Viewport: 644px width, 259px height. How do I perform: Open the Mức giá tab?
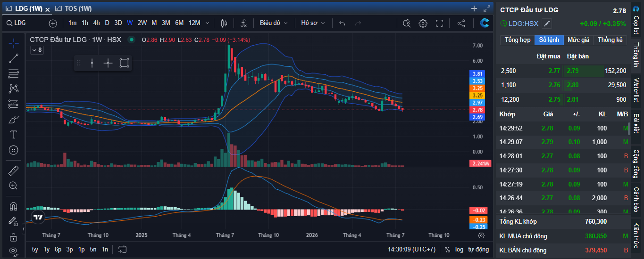coord(578,40)
